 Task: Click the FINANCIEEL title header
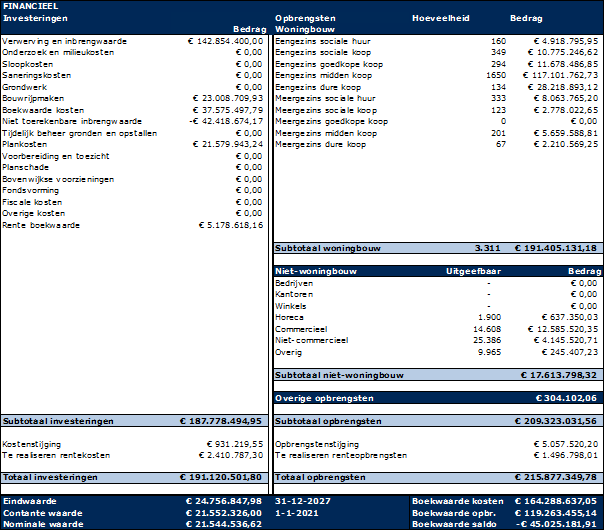pos(32,6)
